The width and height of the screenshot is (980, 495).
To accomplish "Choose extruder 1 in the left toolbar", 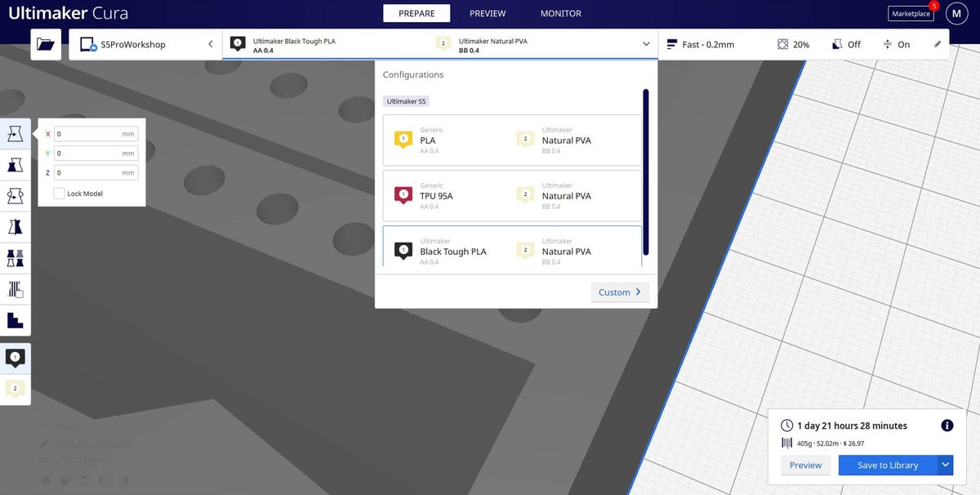I will [15, 358].
